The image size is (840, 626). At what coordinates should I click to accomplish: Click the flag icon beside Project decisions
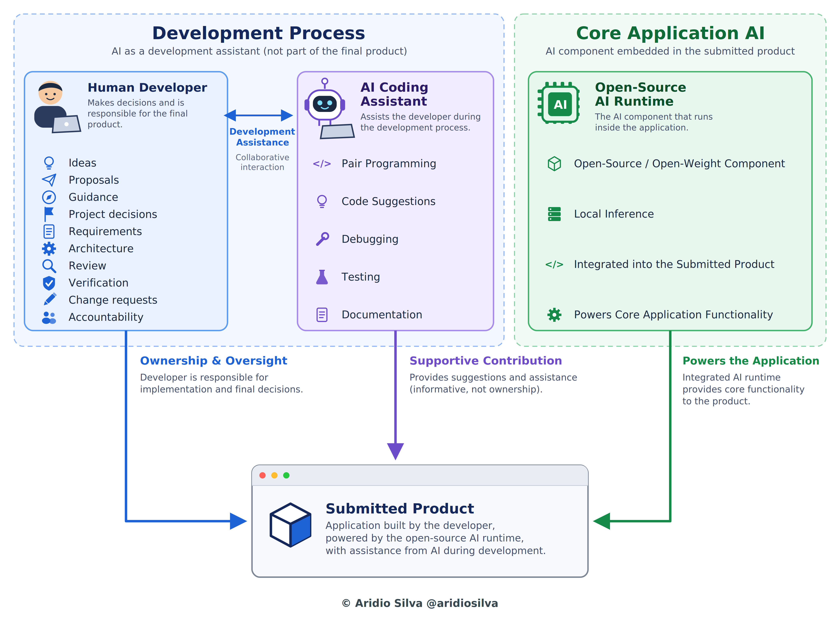pyautogui.click(x=49, y=214)
